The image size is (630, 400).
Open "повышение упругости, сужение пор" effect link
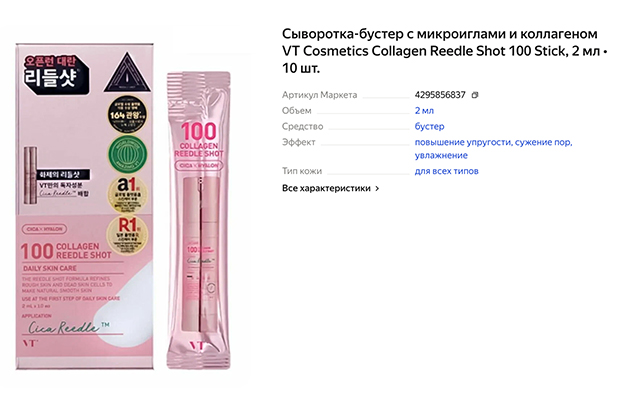[x=493, y=142]
